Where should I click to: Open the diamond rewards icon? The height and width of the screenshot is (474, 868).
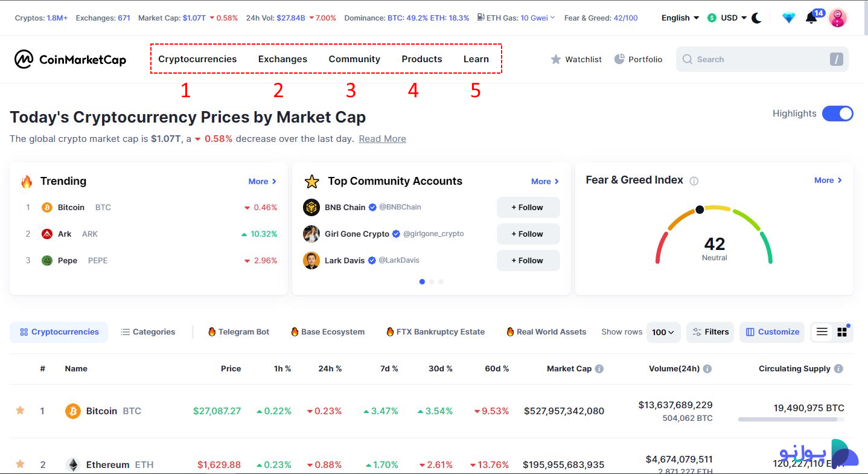(x=788, y=18)
